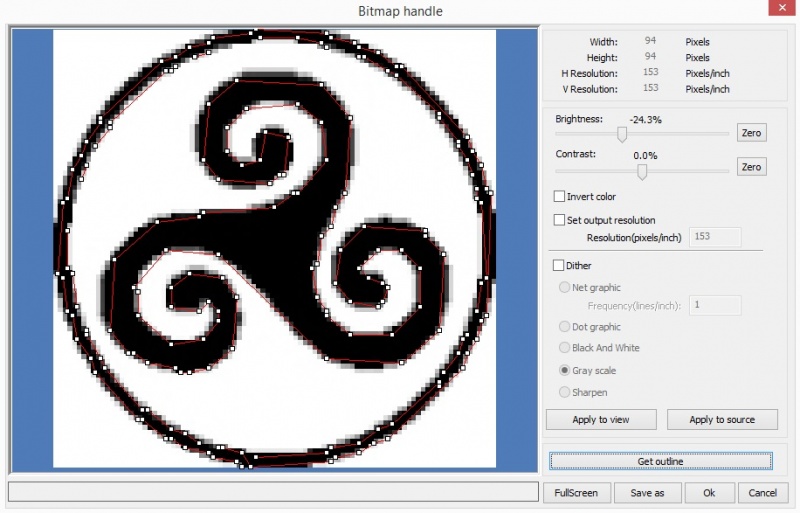
Task: Enable the Dither checkbox
Action: click(559, 265)
